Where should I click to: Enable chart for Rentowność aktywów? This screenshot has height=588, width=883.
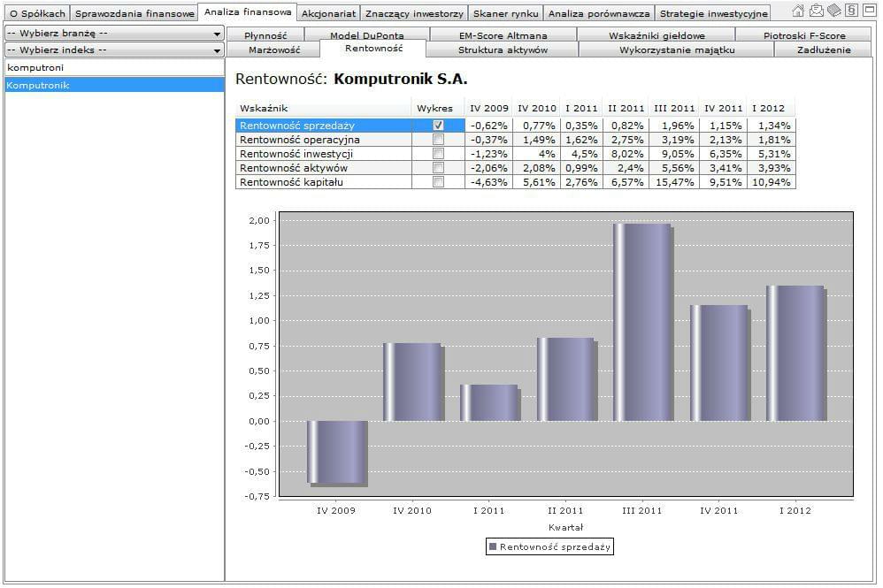point(438,168)
